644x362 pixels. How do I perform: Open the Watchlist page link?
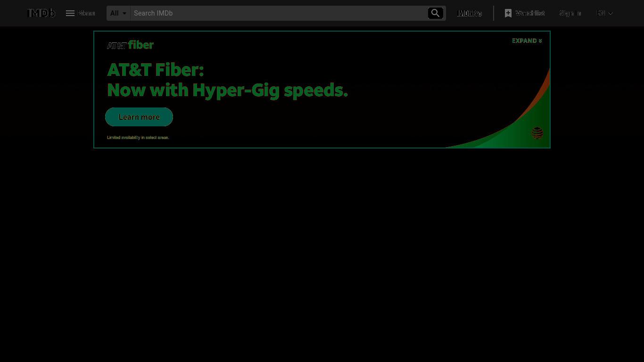524,13
